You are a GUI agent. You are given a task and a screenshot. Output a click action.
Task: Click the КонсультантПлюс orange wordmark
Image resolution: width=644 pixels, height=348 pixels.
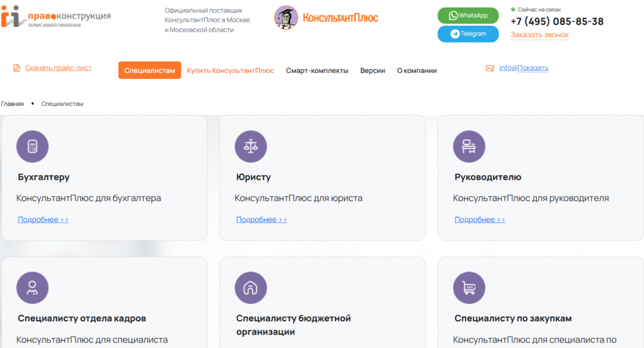click(341, 18)
